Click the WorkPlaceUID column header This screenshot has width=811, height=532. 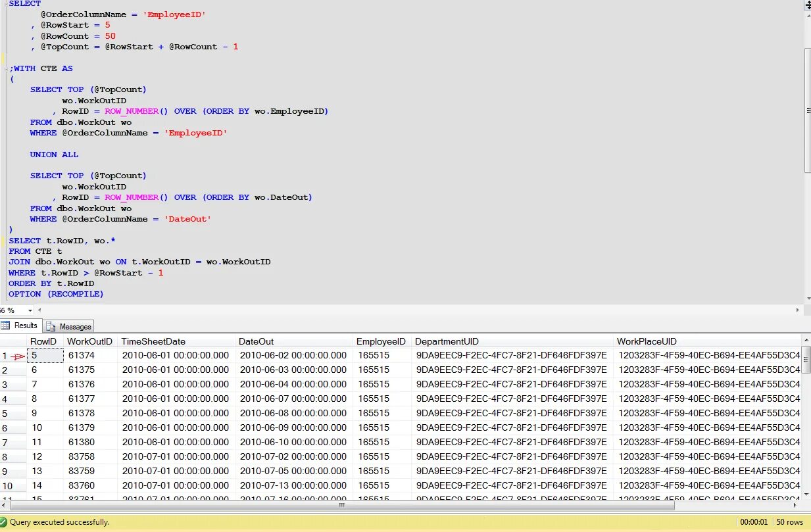pos(708,341)
